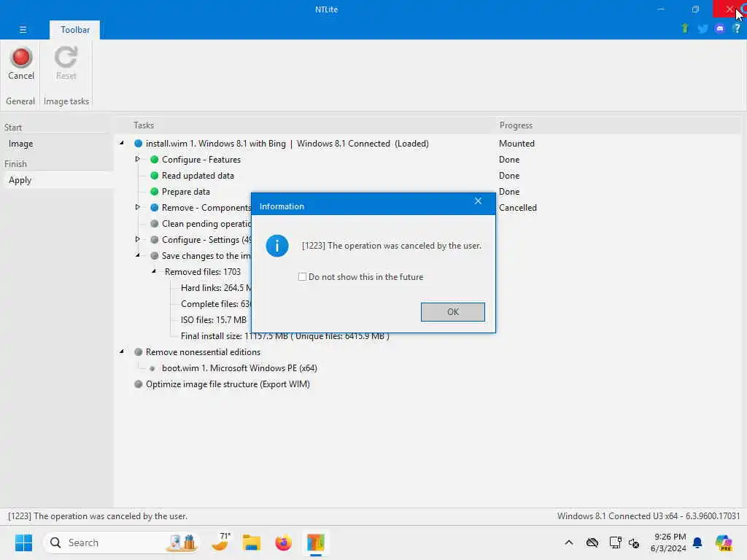Click the Mounted progress status text

tap(516, 144)
